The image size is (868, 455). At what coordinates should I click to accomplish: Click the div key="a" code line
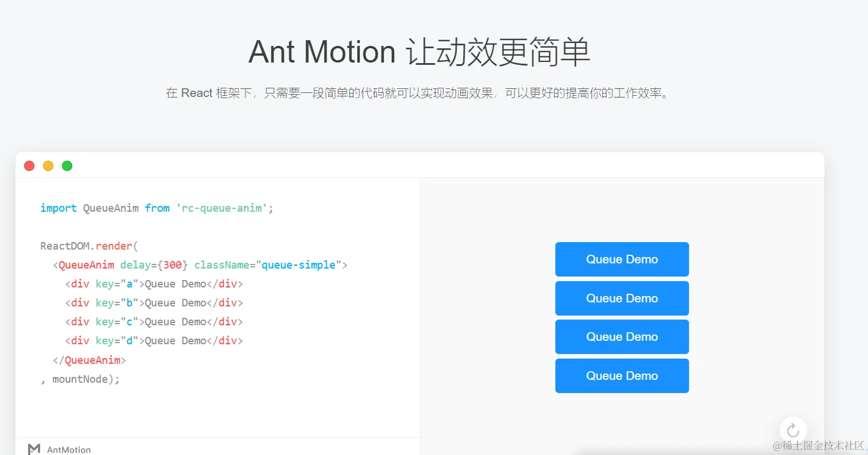point(154,284)
